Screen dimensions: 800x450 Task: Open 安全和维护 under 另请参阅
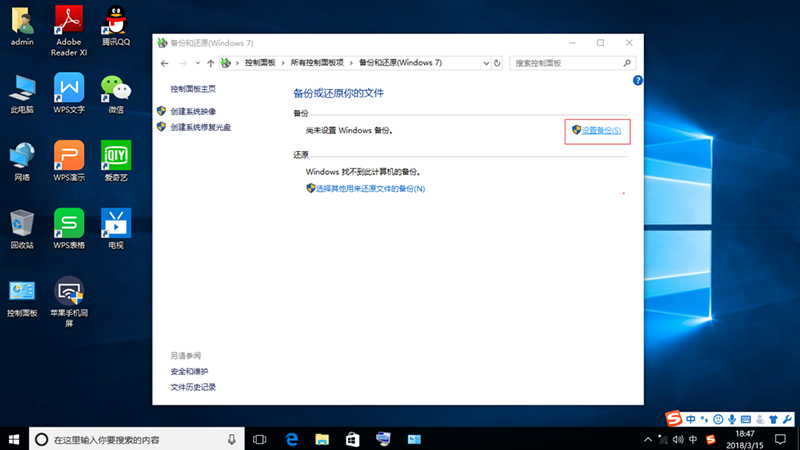pos(189,371)
